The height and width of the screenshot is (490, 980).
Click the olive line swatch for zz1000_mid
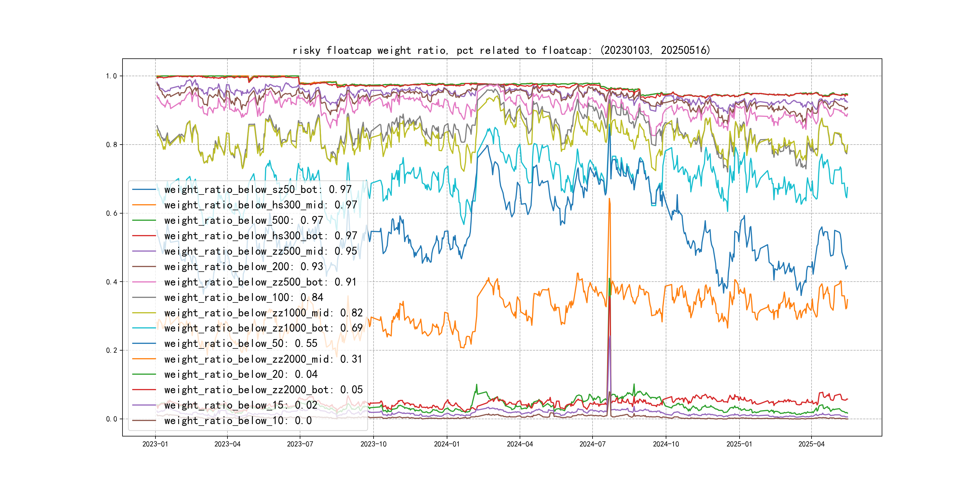coord(144,313)
